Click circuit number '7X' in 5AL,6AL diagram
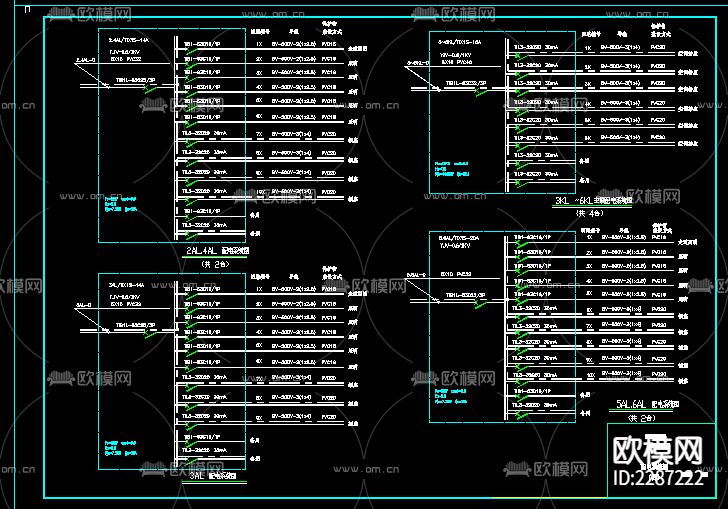Image resolution: width=728 pixels, height=509 pixels. (589, 326)
